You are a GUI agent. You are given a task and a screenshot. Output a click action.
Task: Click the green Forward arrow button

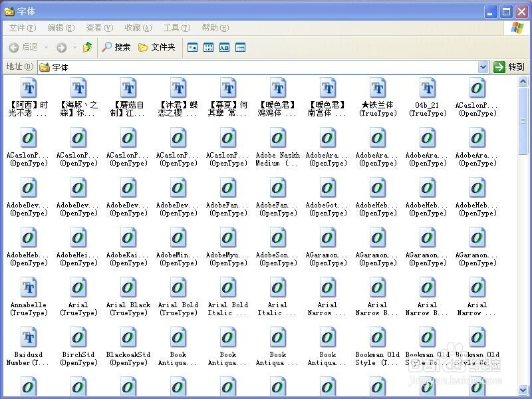click(x=61, y=47)
